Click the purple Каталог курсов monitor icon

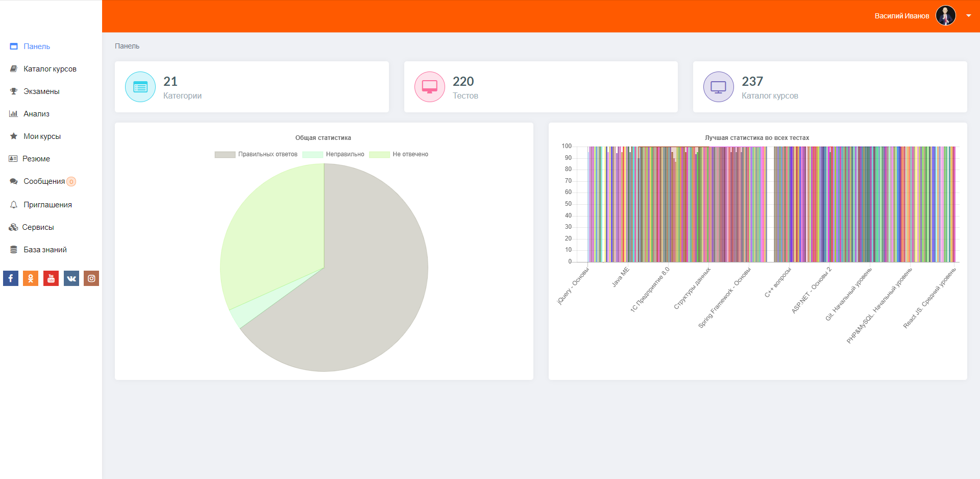pos(718,87)
